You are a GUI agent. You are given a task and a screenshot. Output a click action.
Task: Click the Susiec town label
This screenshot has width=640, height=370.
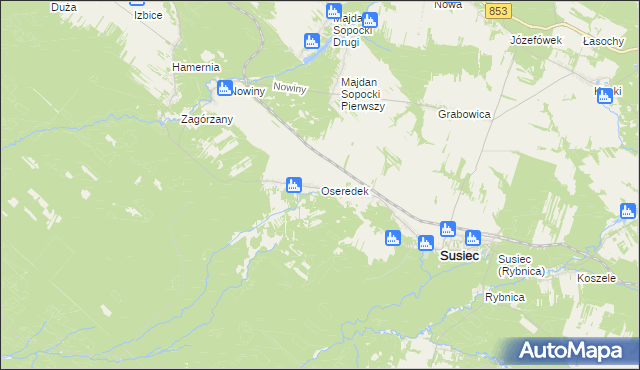coord(459,256)
